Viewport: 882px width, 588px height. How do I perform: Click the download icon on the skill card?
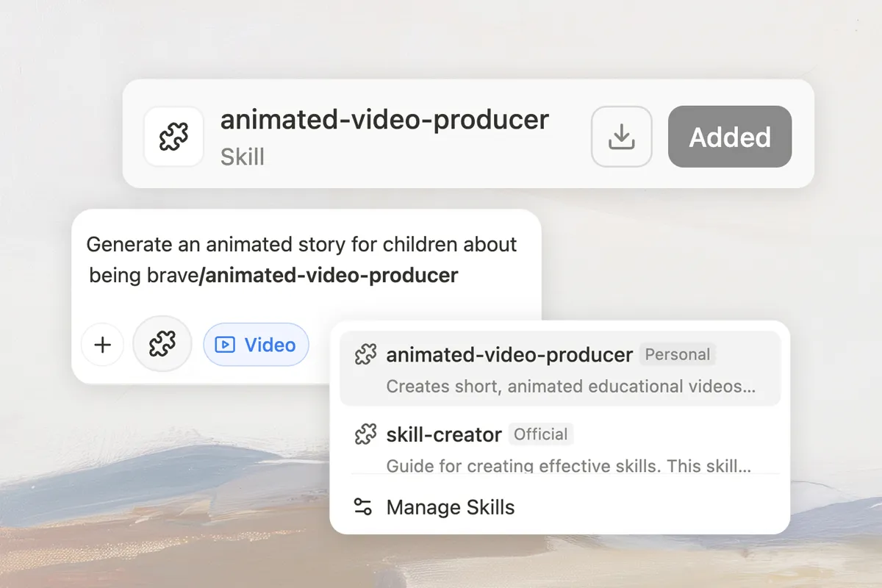point(621,137)
